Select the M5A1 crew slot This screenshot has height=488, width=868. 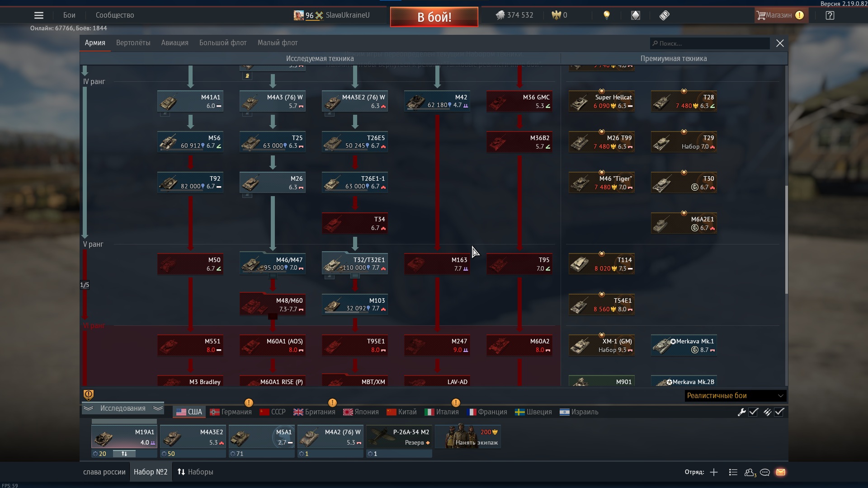262,437
